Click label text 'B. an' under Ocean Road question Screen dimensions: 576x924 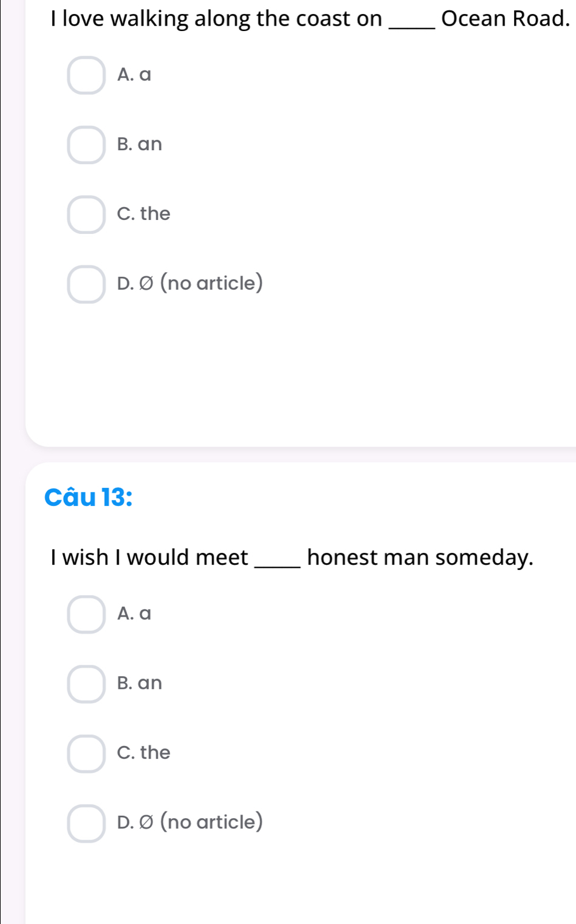pos(140,144)
